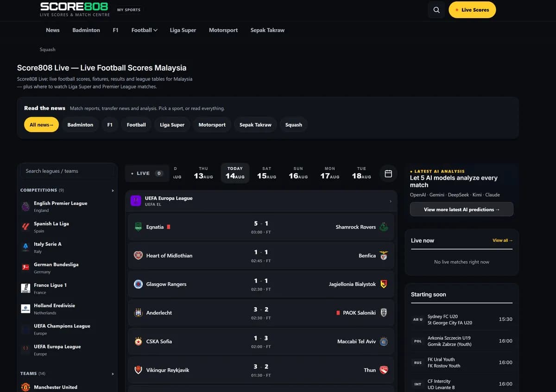Open the UEFA Europa League sidebar competition

coord(67,350)
